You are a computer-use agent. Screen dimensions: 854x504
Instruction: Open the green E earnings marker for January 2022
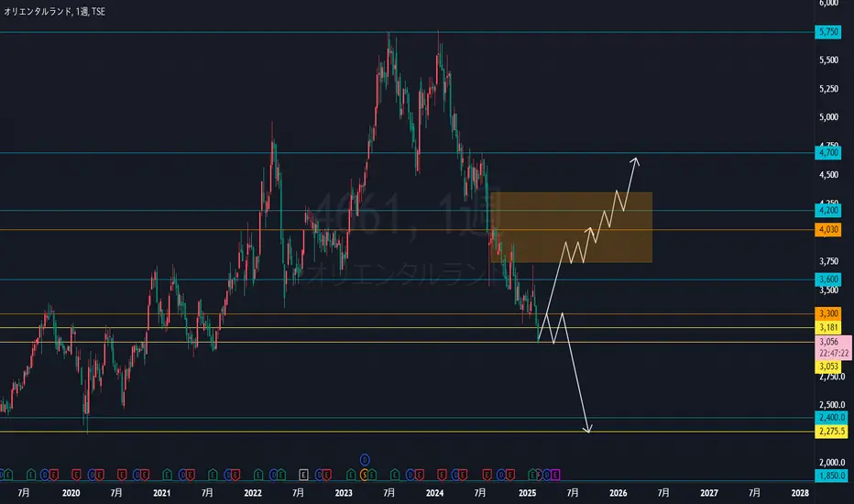point(258,475)
